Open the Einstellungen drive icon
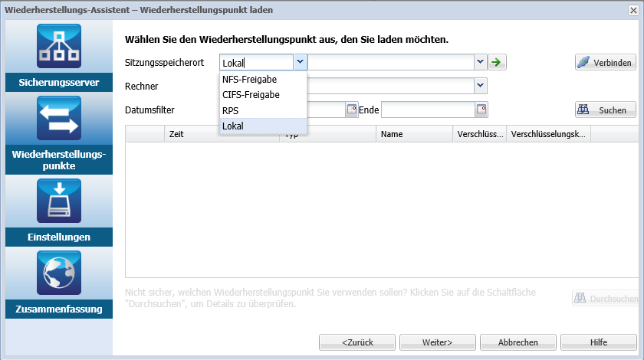Viewport: 644px width, 360px height. [59, 201]
